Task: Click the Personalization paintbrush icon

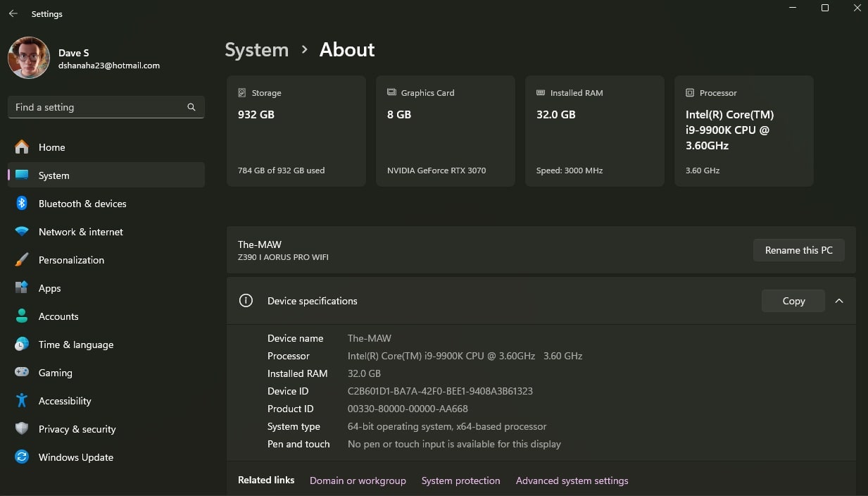Action: 23,260
